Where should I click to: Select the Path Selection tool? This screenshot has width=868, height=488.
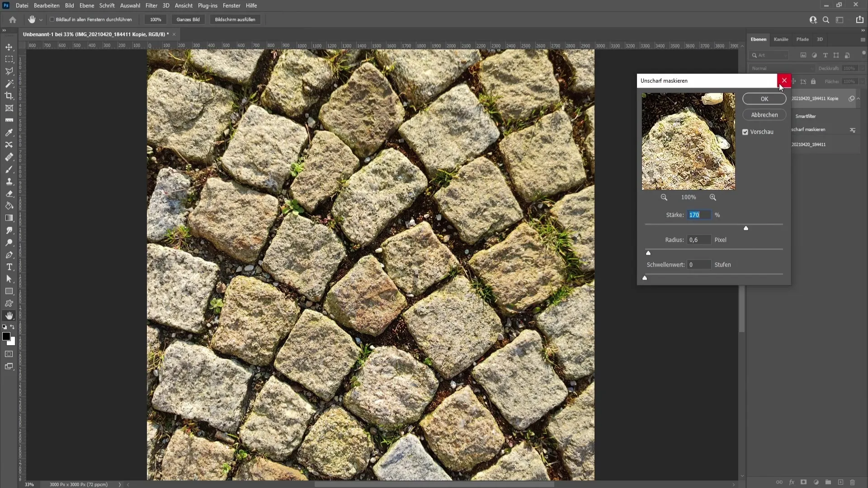(9, 279)
